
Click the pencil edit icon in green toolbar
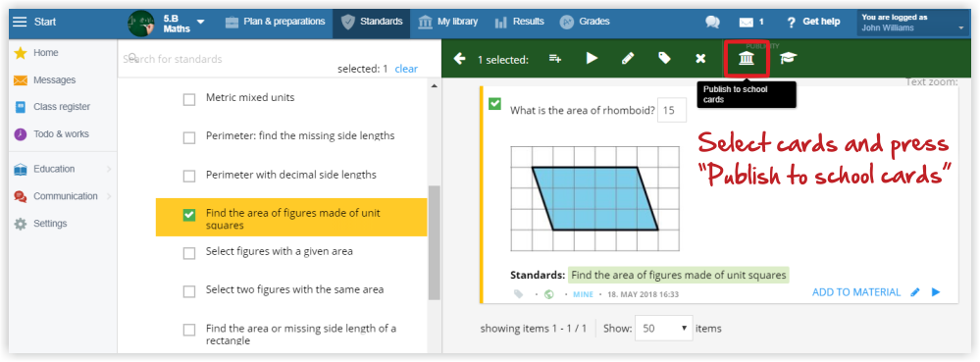[x=628, y=58]
